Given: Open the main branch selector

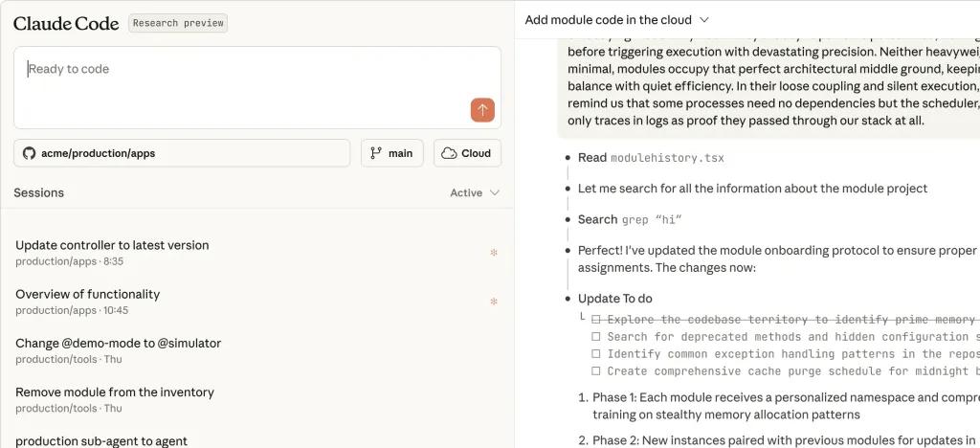Looking at the screenshot, I should (x=391, y=153).
